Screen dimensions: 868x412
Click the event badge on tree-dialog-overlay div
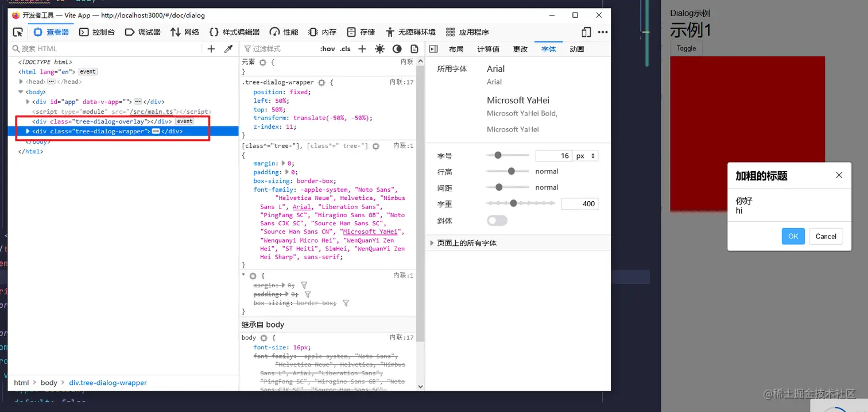click(184, 121)
